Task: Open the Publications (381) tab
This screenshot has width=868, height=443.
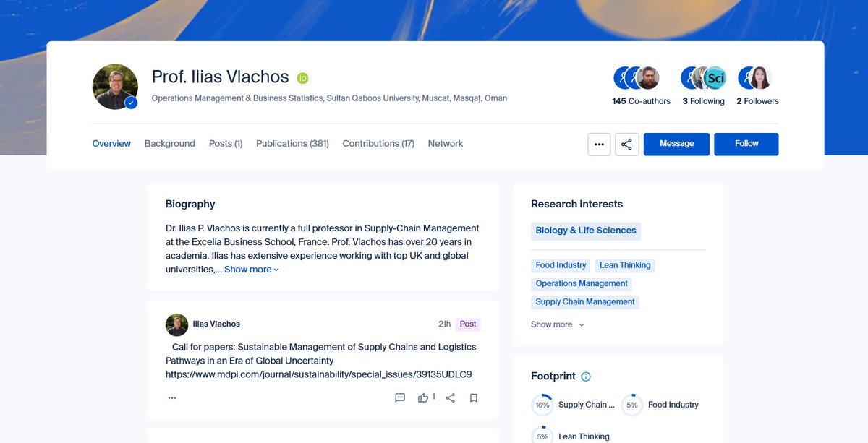Action: point(292,144)
